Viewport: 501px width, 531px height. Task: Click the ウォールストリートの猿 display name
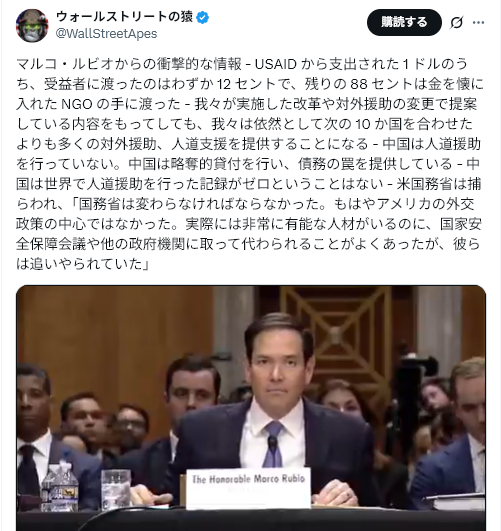pyautogui.click(x=124, y=17)
